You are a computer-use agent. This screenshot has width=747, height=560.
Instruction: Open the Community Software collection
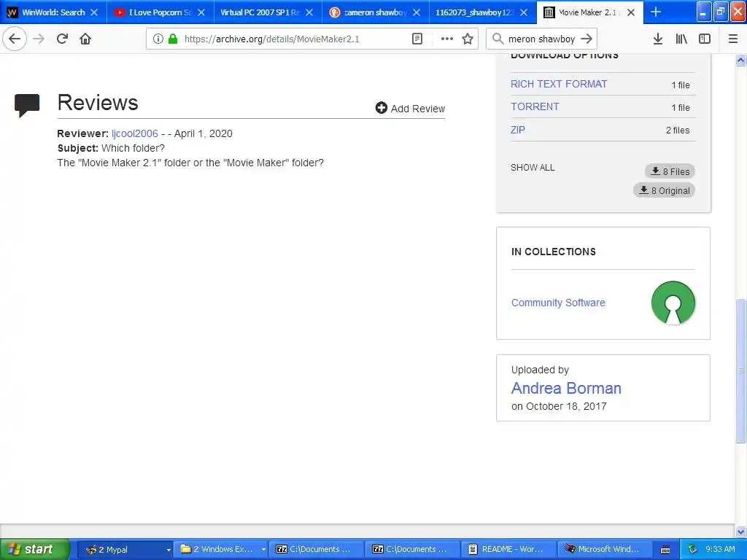tap(558, 303)
